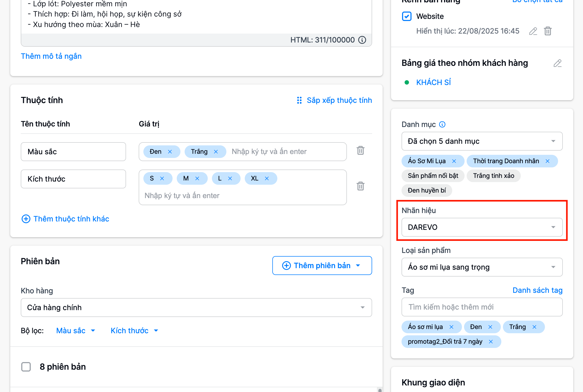Open Danh mục info tooltip icon
Screen dimensions: 583x392
coord(442,124)
